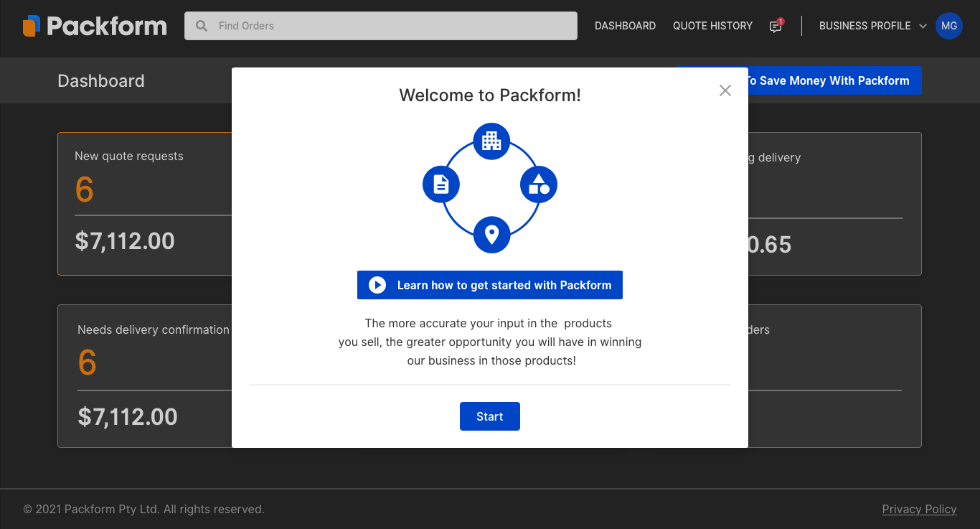Viewport: 980px width, 529px height.
Task: Open the New quote requests card
Action: click(x=145, y=203)
